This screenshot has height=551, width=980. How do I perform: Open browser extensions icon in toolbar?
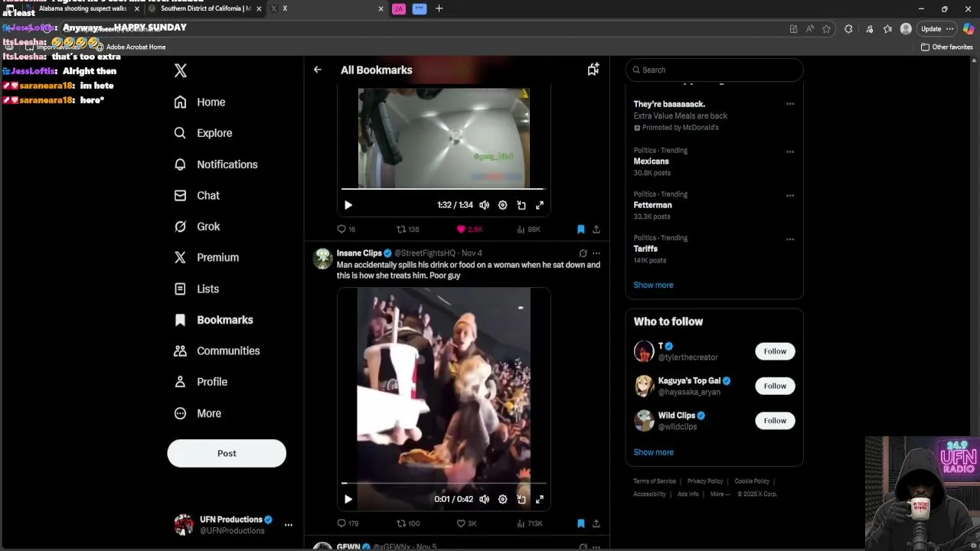point(848,29)
